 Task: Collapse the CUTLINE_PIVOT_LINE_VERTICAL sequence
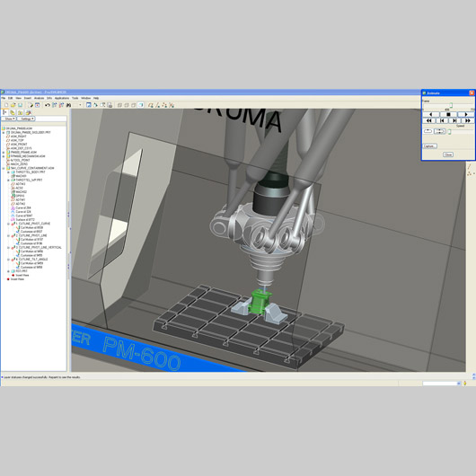[x=8, y=247]
